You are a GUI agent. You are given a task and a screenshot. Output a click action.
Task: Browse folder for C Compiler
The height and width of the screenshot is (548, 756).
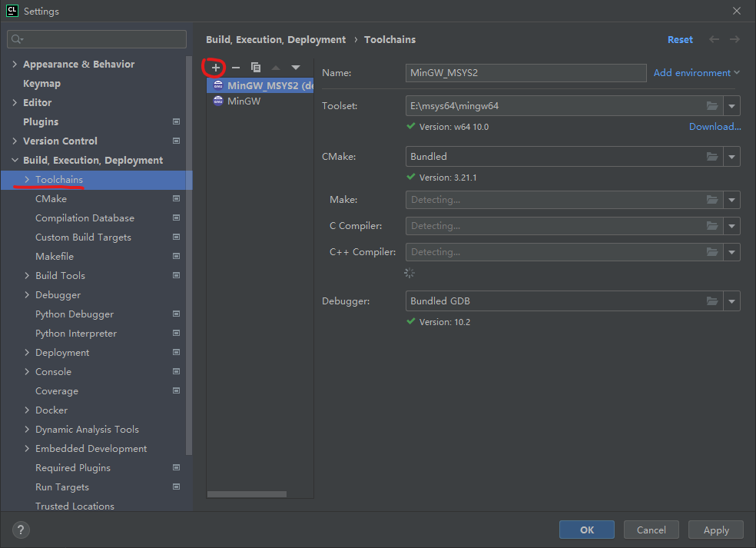[712, 226]
